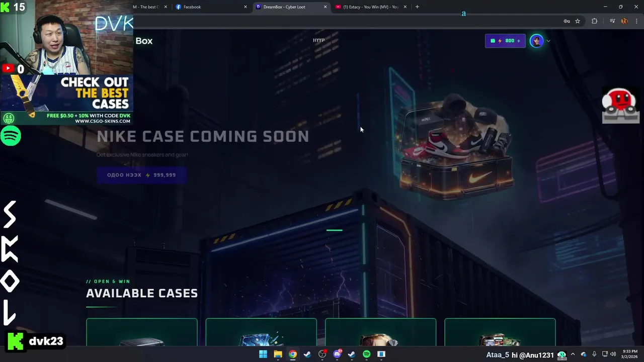
Task: Click the NIKE CASE COMING SOON heading
Action: tap(203, 136)
